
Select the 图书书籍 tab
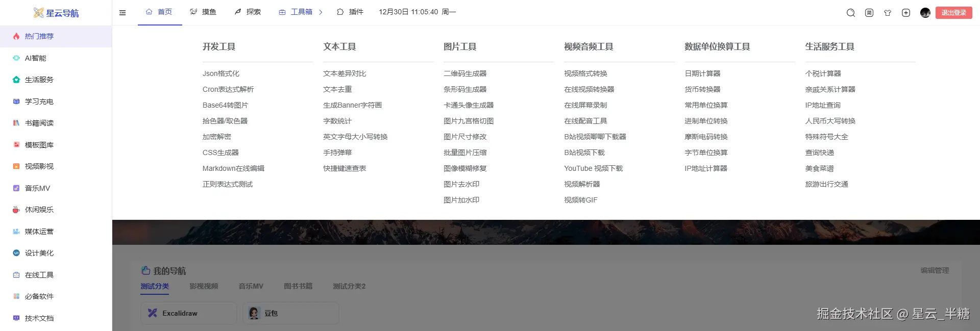298,287
